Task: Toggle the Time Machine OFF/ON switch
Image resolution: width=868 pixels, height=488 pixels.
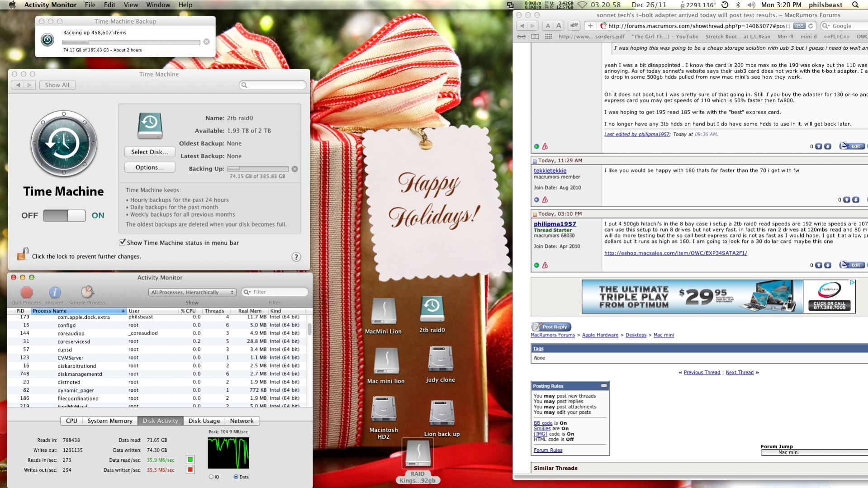Action: coord(64,216)
